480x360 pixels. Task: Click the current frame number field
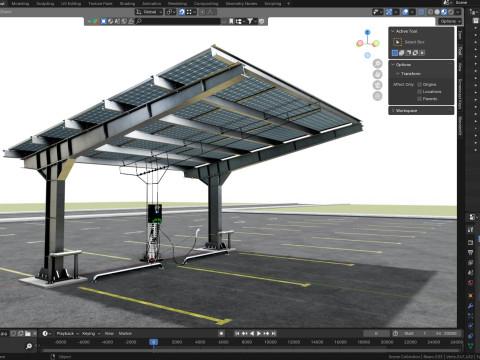coord(376,333)
